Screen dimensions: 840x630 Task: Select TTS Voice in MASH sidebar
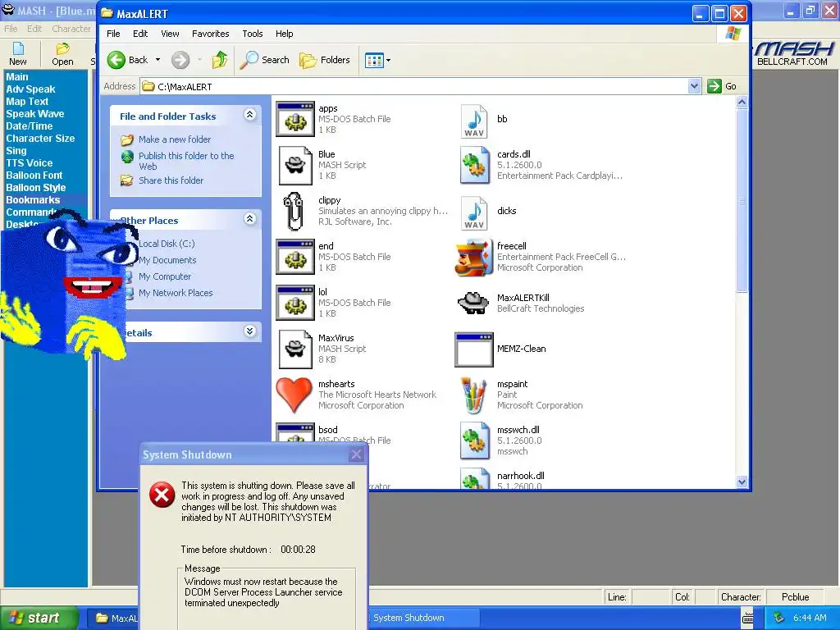pos(29,163)
